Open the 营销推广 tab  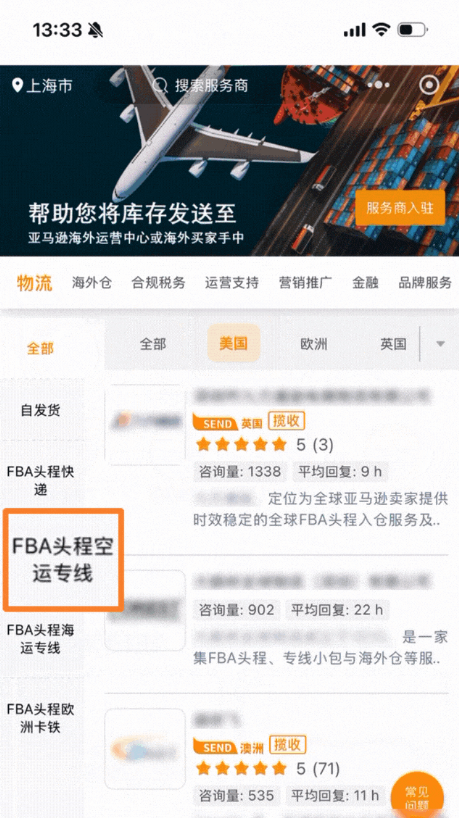(305, 283)
